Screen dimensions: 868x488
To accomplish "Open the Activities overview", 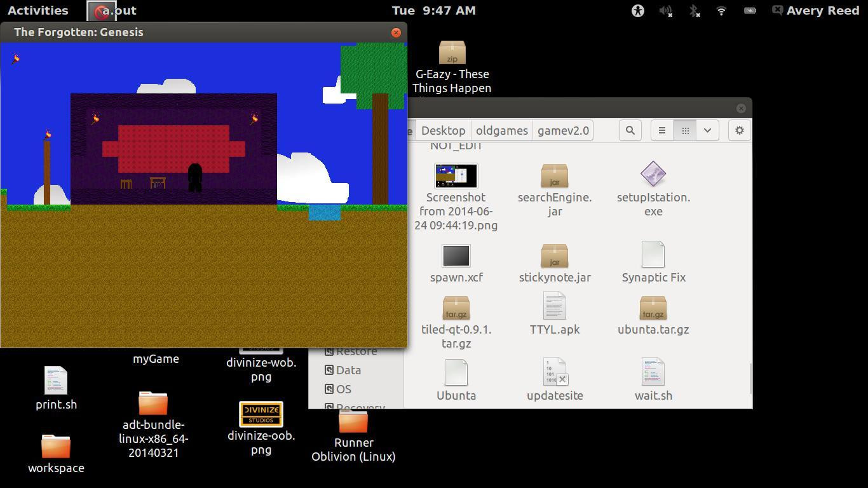I will (37, 10).
